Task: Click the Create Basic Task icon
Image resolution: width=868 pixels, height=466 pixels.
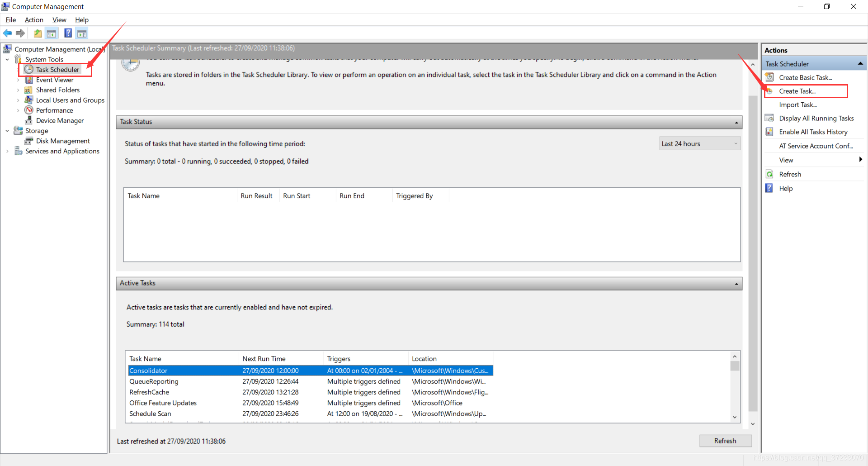Action: pos(769,77)
